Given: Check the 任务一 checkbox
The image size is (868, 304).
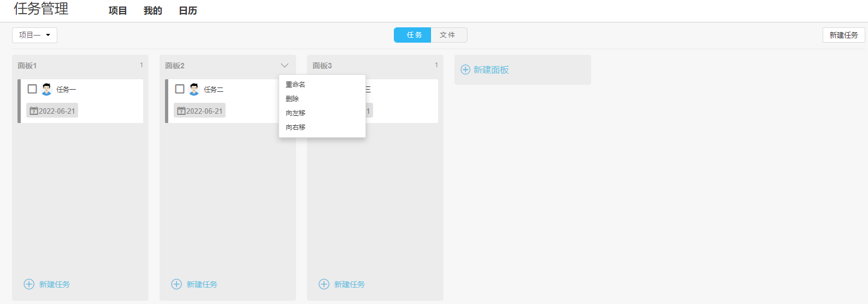Looking at the screenshot, I should tap(32, 89).
